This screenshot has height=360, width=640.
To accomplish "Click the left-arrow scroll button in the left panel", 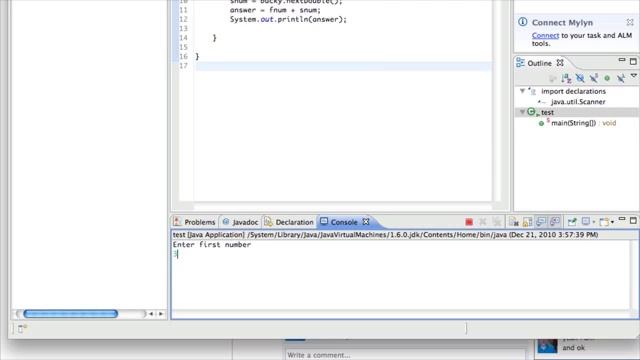I will pyautogui.click(x=151, y=314).
